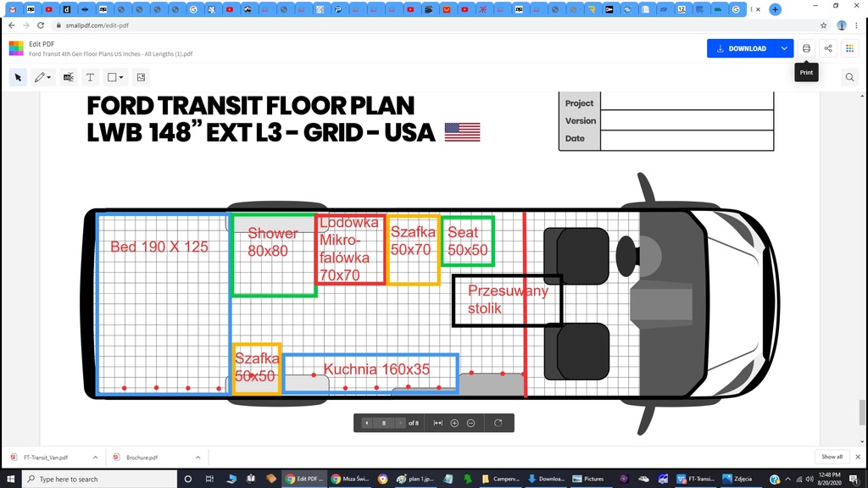Open the search magnifier in editor

click(849, 77)
